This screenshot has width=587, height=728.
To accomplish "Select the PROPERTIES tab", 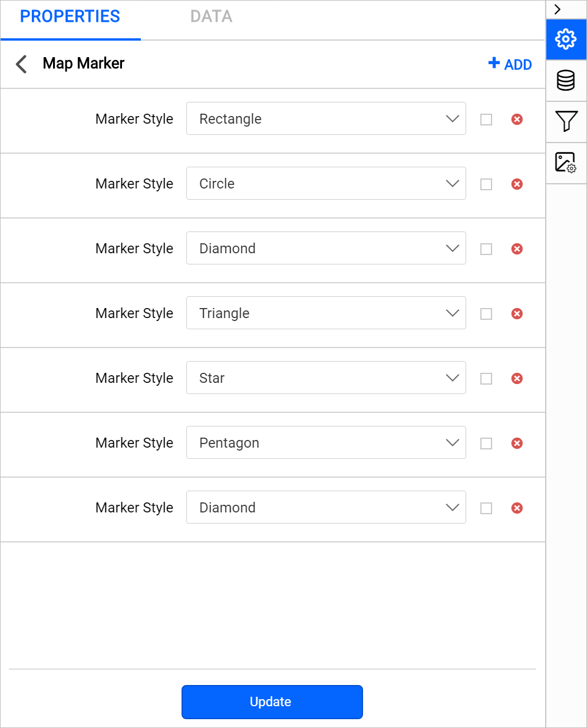I will [x=70, y=16].
